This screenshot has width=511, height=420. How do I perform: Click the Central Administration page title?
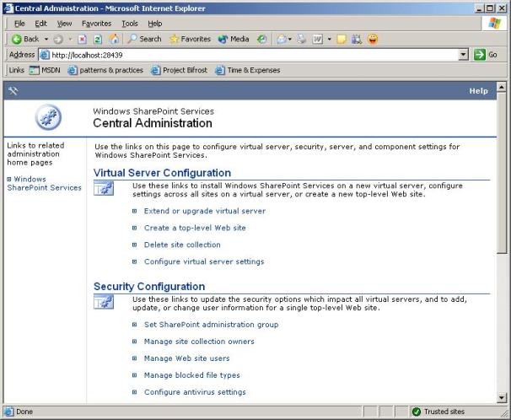(153, 123)
